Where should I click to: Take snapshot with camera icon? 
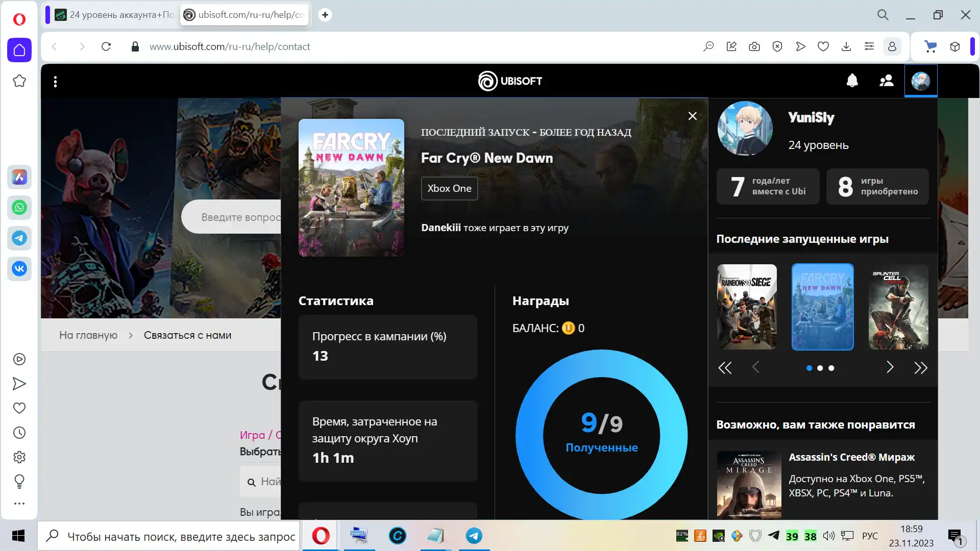point(754,46)
